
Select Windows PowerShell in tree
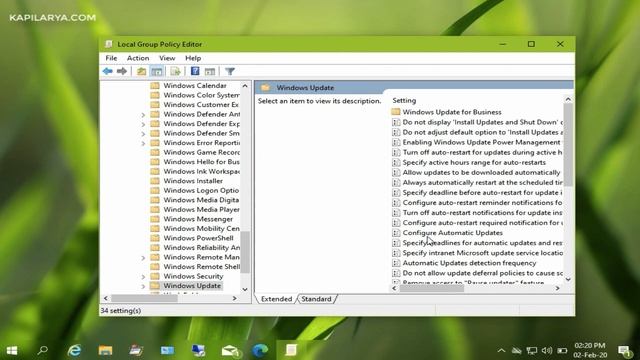click(198, 238)
